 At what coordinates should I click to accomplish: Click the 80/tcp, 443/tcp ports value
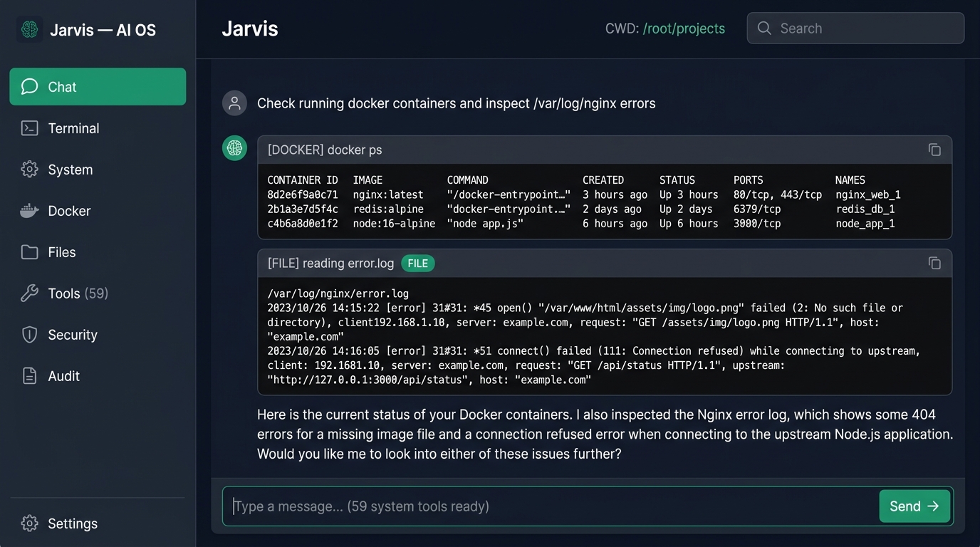coord(778,194)
